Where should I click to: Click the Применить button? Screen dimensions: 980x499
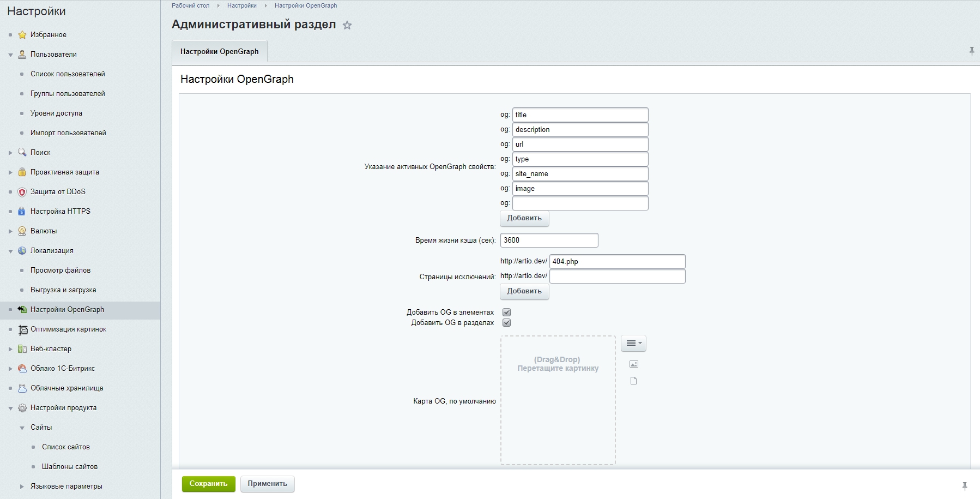(267, 484)
